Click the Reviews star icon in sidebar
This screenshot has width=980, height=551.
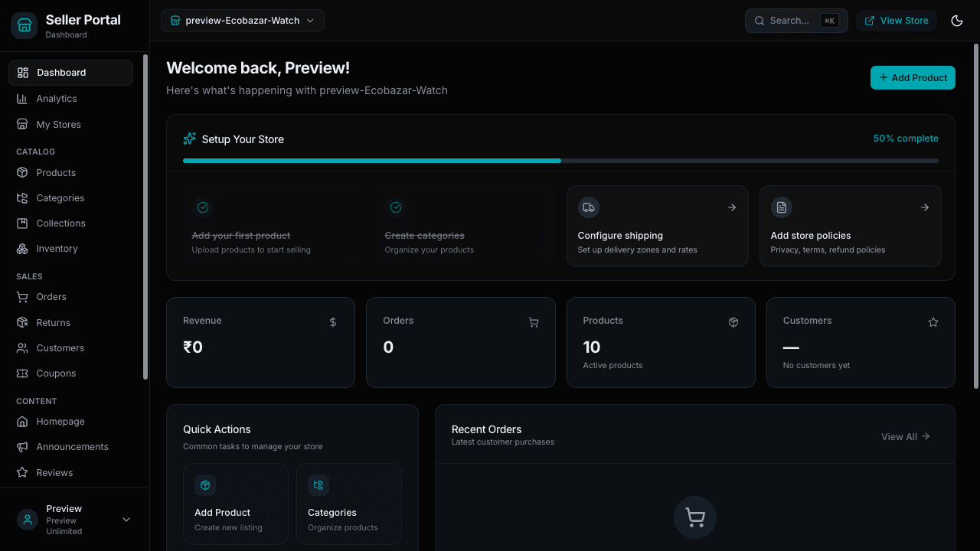click(x=22, y=473)
